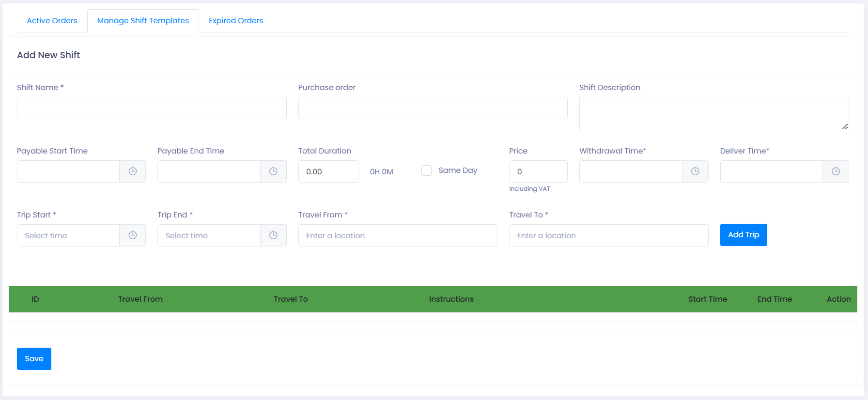This screenshot has height=400, width=868.
Task: Focus the Shift Description text area
Action: coord(714,113)
